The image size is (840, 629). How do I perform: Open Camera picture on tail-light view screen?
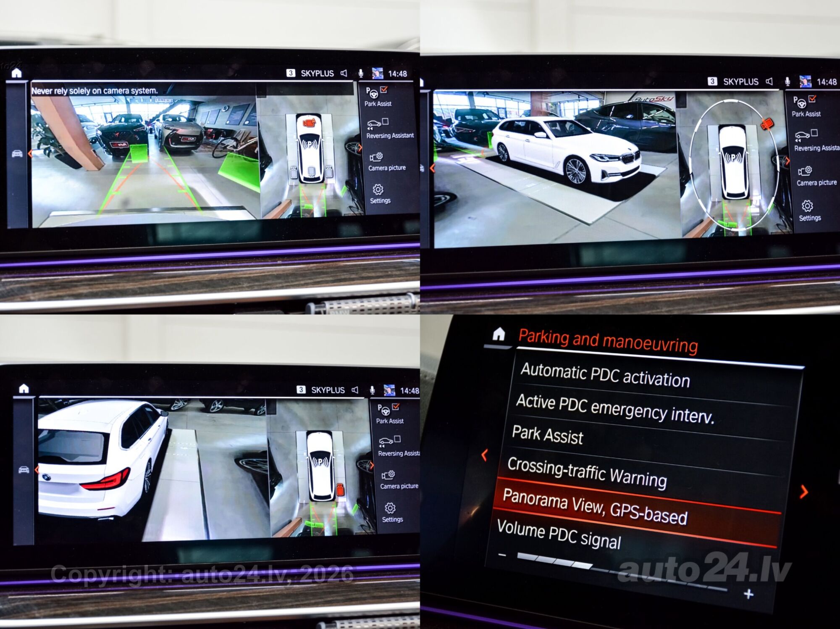click(399, 480)
